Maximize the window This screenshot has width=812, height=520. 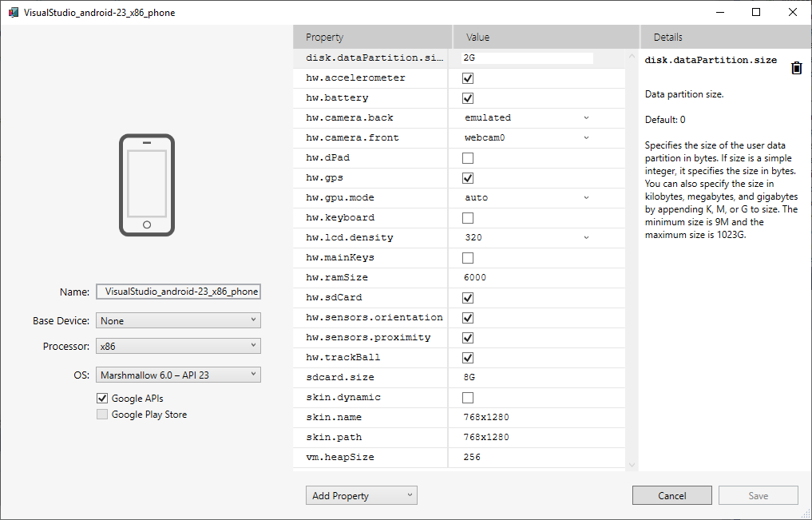(756, 12)
